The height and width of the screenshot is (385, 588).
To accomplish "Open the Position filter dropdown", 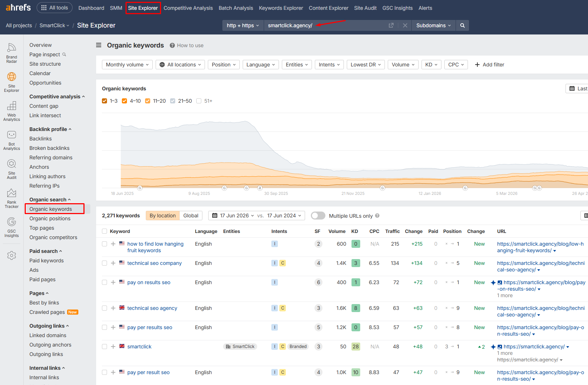I will tap(224, 65).
